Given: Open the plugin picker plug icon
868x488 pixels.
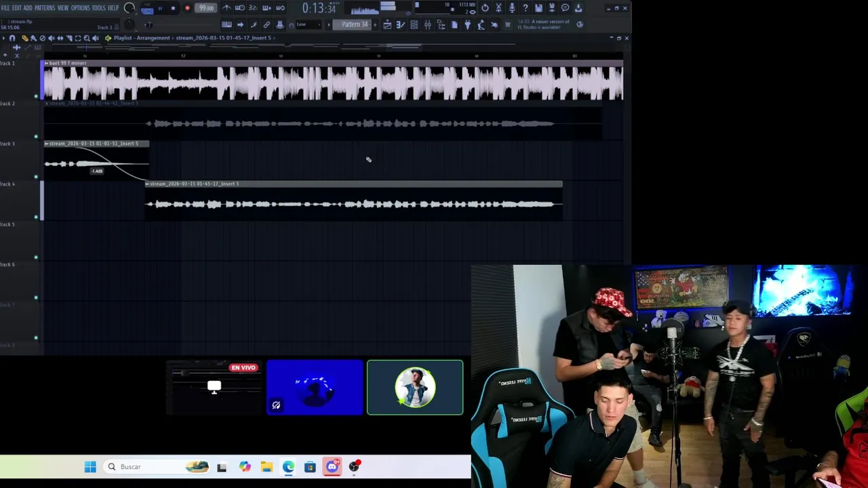Looking at the screenshot, I should [x=467, y=24].
